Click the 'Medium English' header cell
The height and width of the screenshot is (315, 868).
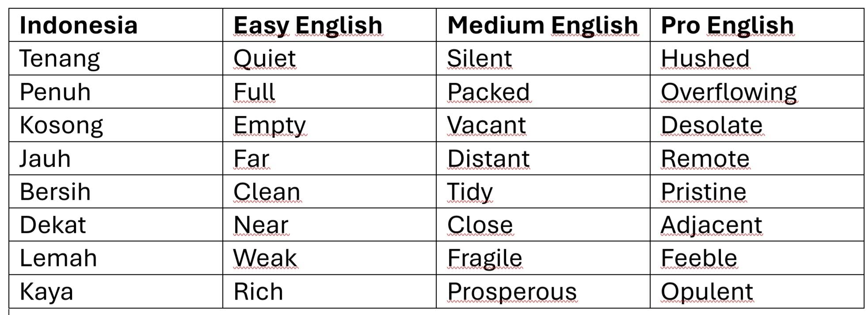542,25
